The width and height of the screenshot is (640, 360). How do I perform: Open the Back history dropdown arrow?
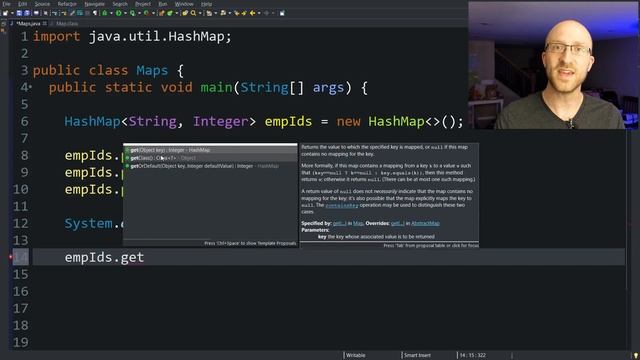coord(259,13)
